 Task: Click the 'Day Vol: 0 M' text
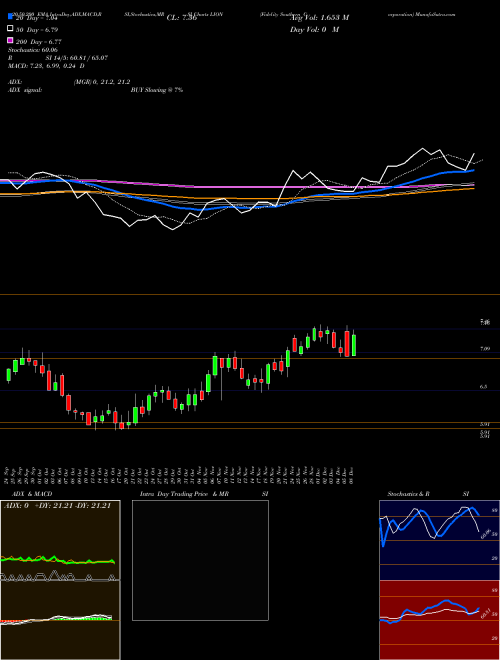(314, 30)
